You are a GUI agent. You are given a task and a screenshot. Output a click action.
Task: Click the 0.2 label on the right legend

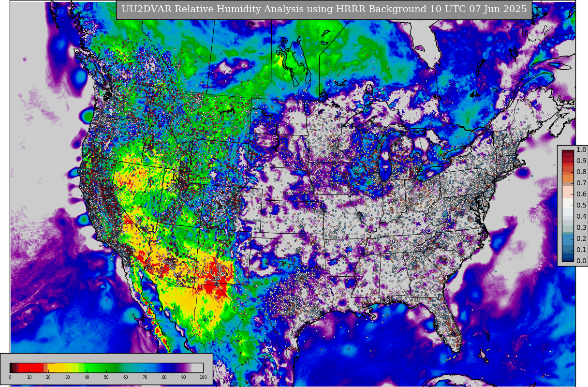click(581, 238)
